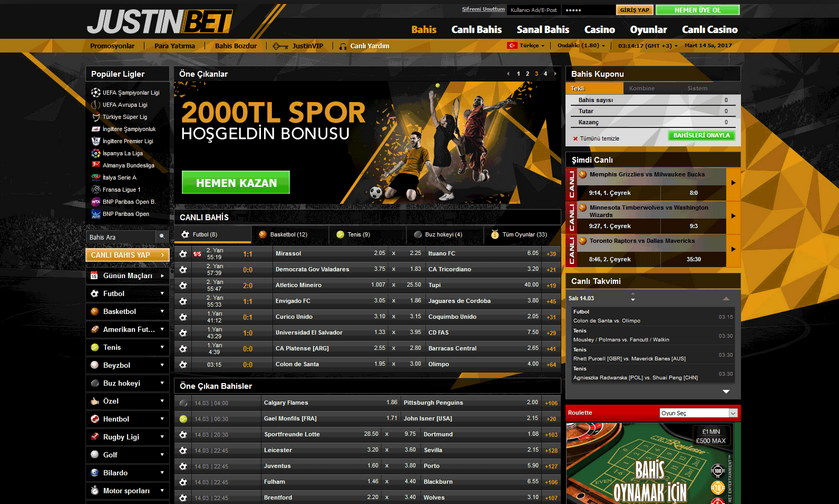
Task: Collapse the Salı 14.03 calendar section
Action: tap(726, 299)
